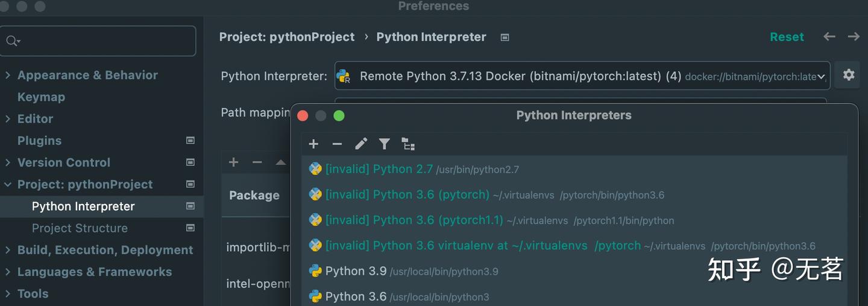Click the upgrade package up-arrow icon above the package table
This screenshot has width=868, height=306.
point(281,162)
